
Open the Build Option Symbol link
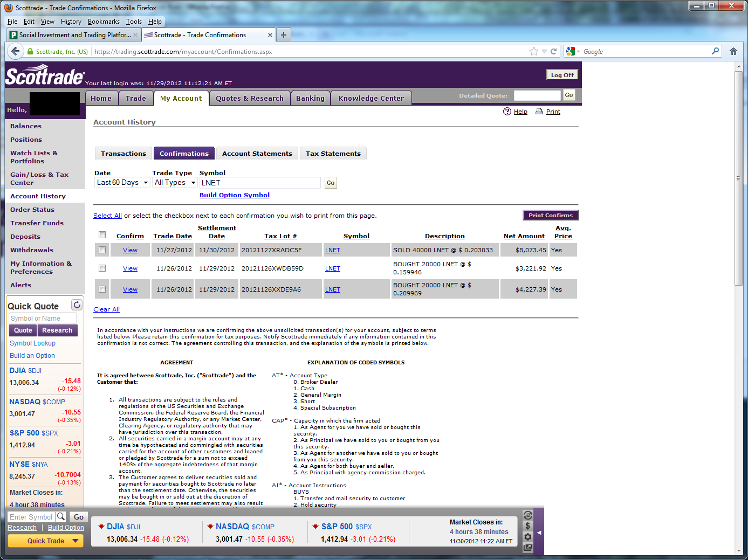click(235, 195)
